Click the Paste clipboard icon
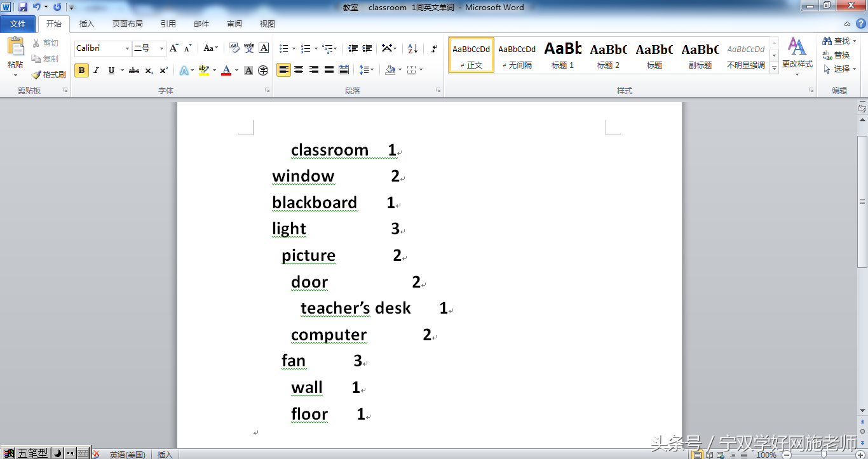868x459 pixels. tap(15, 46)
